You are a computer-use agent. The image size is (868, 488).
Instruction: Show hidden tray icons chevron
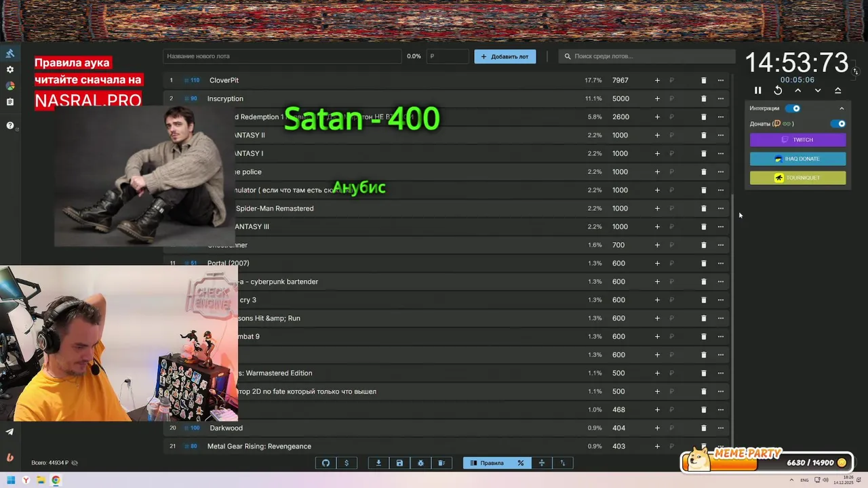[790, 481]
